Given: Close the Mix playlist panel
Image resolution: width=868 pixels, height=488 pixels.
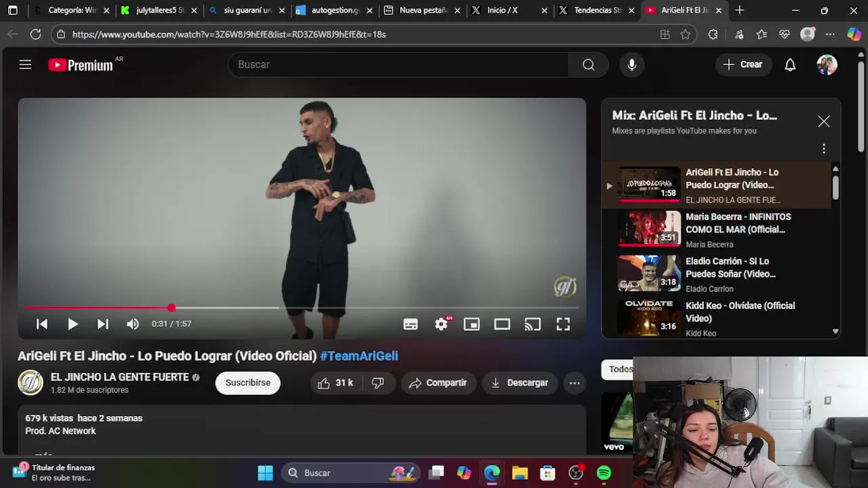Looking at the screenshot, I should pos(823,121).
